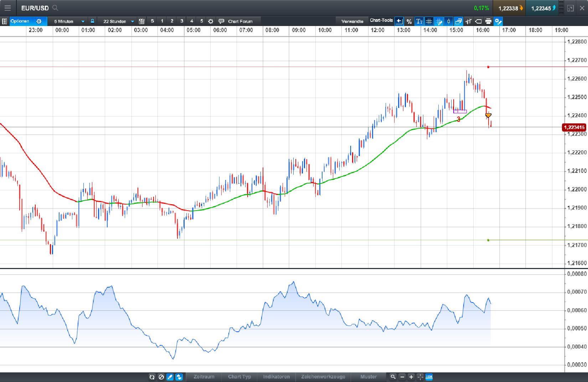Toggle the crosshair button near zoom controls

pyautogui.click(x=420, y=377)
